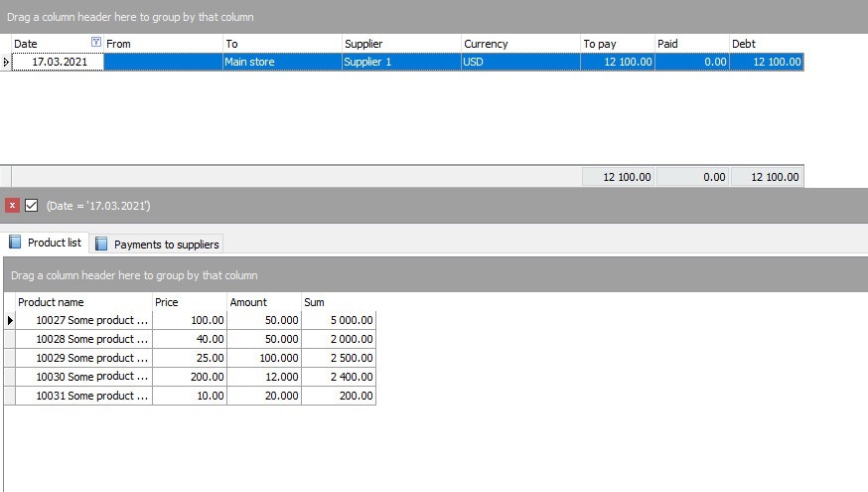Click the Product name column header
868x492 pixels.
point(83,302)
